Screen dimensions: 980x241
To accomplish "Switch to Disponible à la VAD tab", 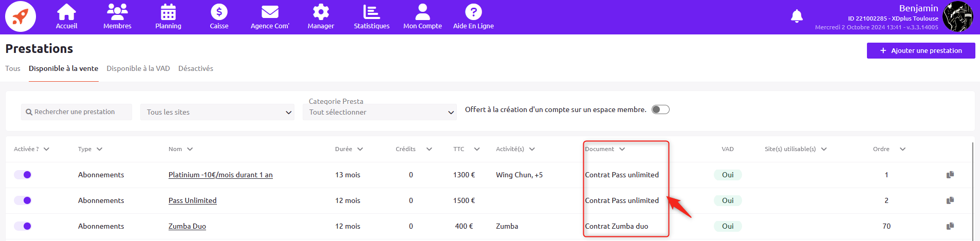I will (x=138, y=68).
